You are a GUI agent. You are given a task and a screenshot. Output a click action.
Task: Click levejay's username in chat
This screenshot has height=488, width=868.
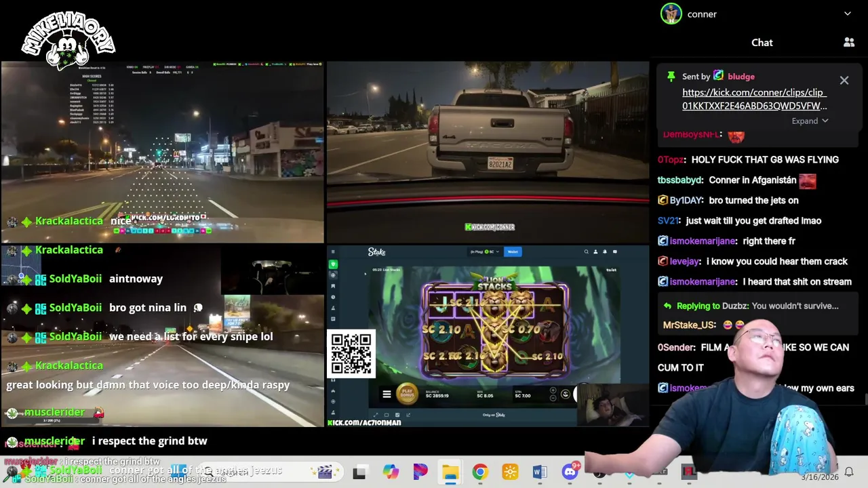point(686,261)
